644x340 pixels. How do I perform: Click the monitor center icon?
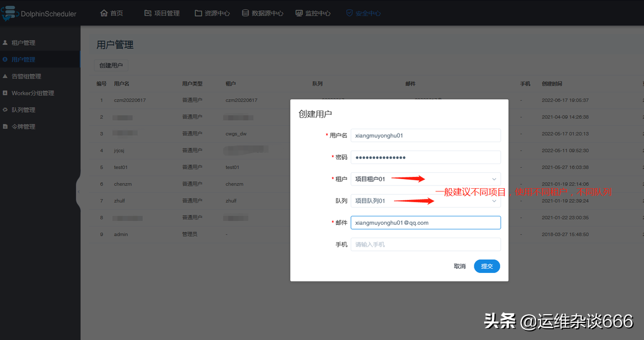(299, 13)
